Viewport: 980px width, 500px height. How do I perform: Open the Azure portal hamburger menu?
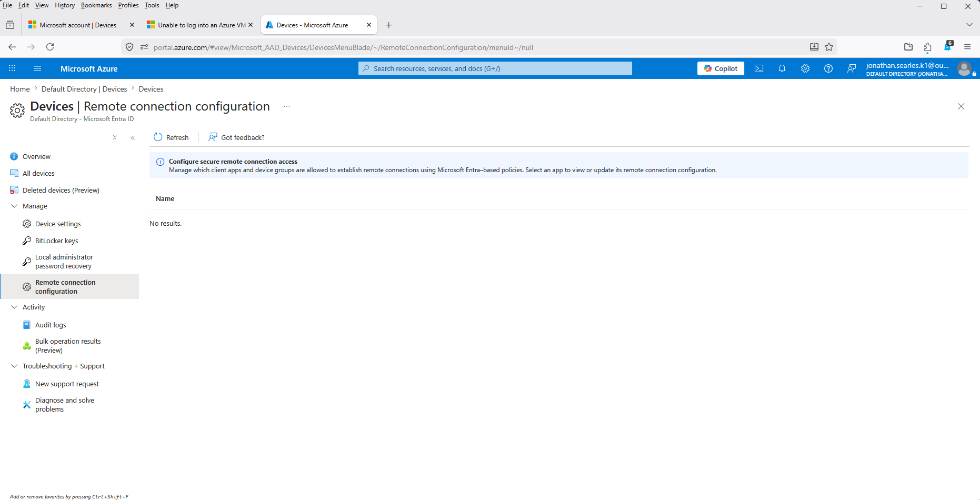(x=37, y=68)
